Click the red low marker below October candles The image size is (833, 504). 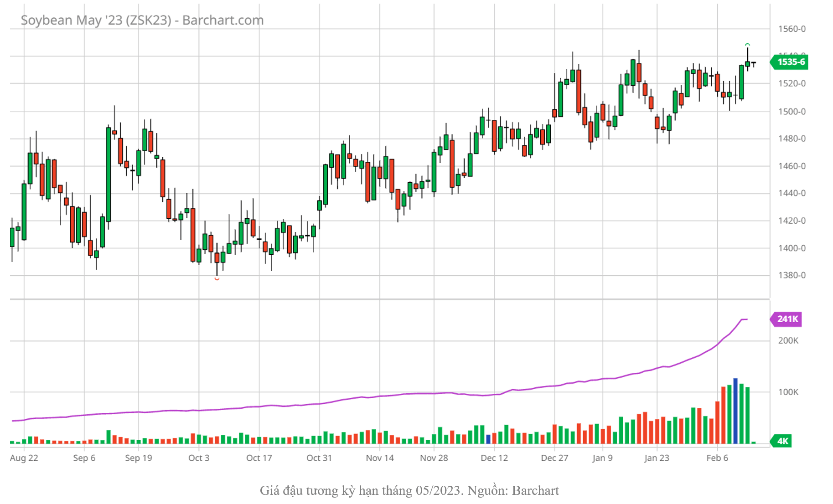point(217,278)
